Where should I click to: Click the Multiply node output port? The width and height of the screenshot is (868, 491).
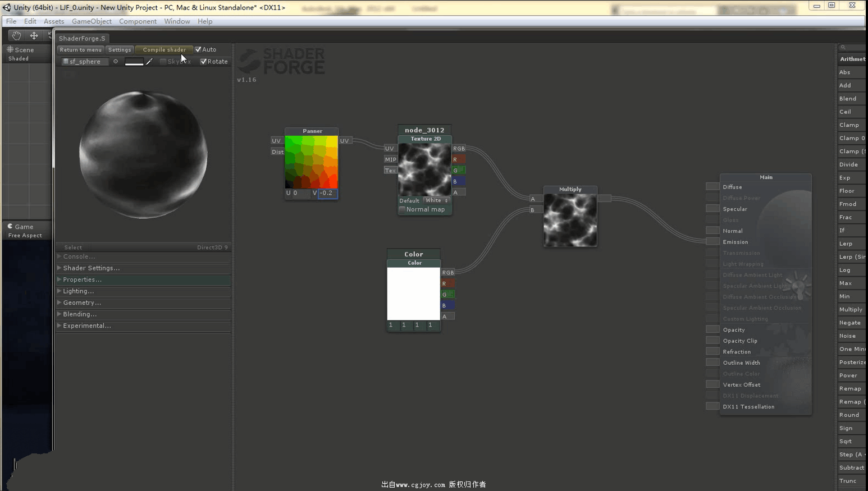pos(604,198)
